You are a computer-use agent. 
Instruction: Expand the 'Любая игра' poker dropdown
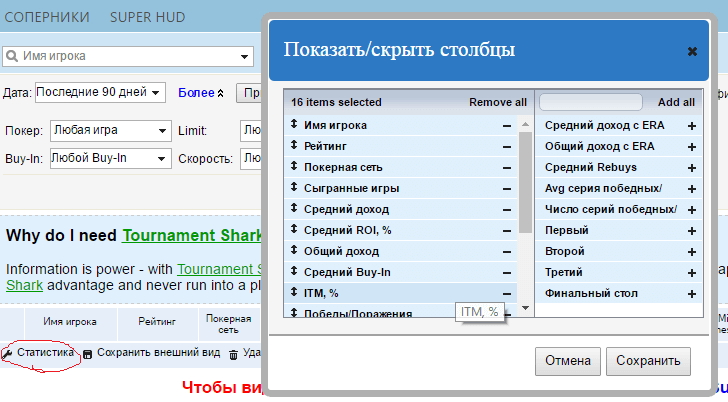[111, 131]
